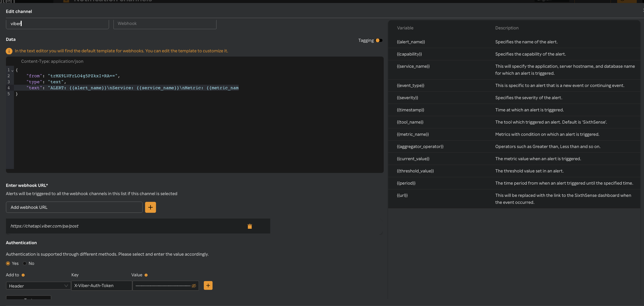644x306 pixels.
Task: Click the Webhook channel type field
Action: (164, 23)
